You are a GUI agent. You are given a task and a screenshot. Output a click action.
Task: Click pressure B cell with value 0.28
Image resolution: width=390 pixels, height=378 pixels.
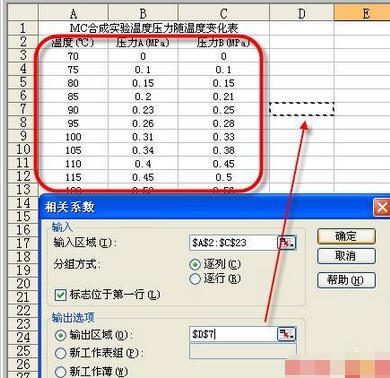pyautogui.click(x=224, y=123)
